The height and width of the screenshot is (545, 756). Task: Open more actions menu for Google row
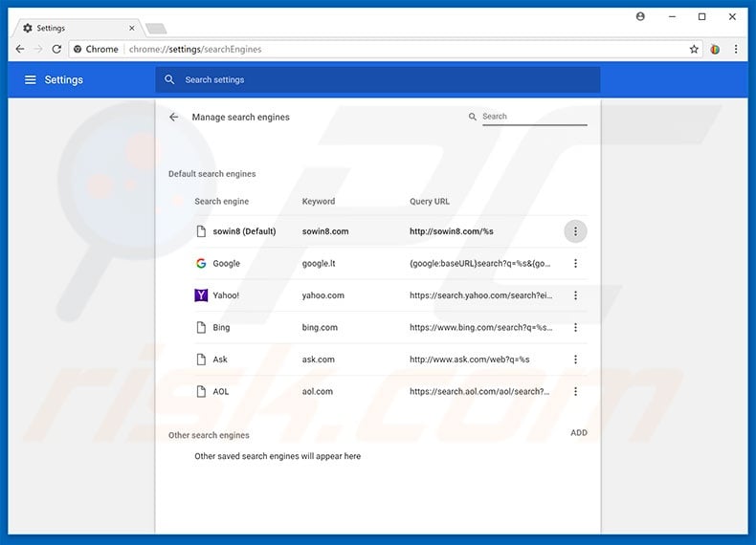click(x=575, y=263)
